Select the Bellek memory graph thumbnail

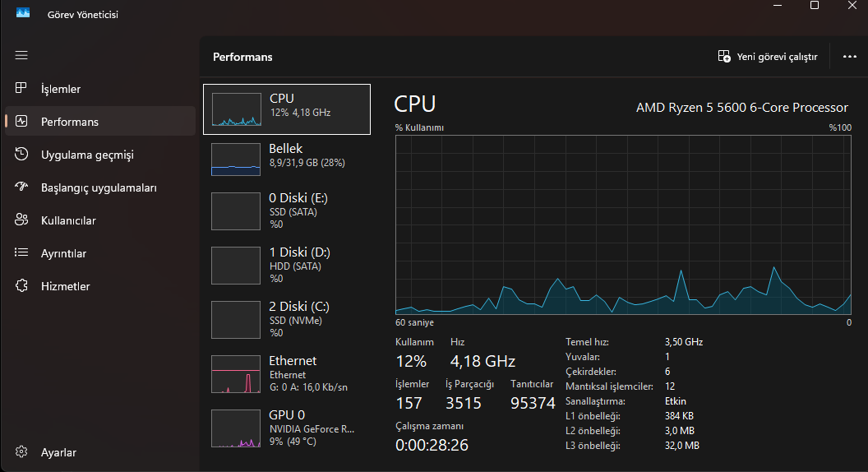(236, 160)
